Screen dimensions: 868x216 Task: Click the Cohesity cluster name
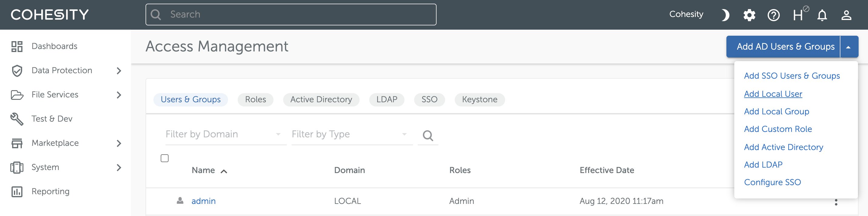pos(686,15)
